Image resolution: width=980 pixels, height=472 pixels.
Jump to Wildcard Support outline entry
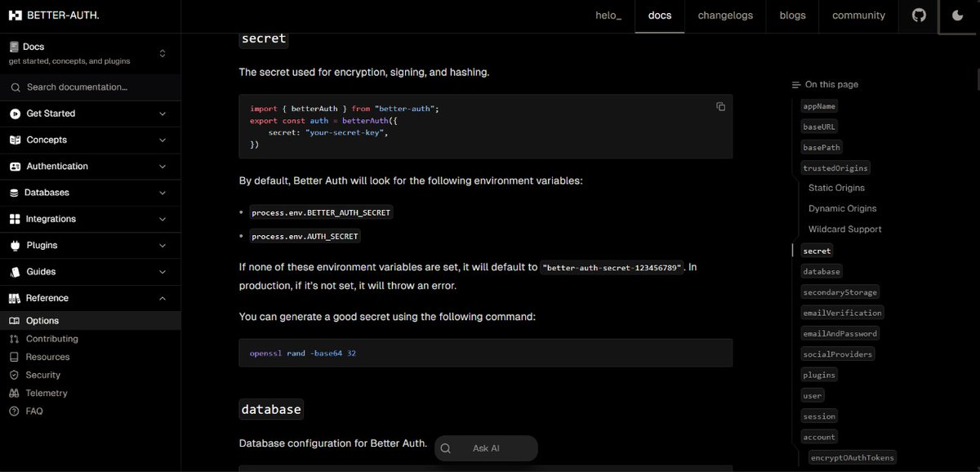point(844,229)
